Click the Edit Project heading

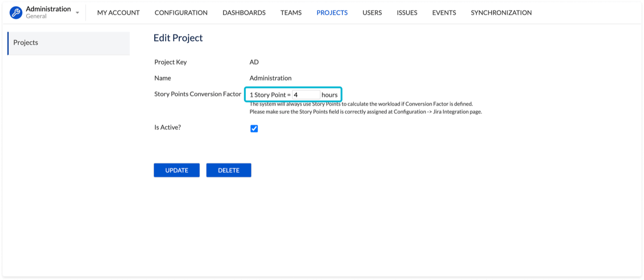(178, 38)
